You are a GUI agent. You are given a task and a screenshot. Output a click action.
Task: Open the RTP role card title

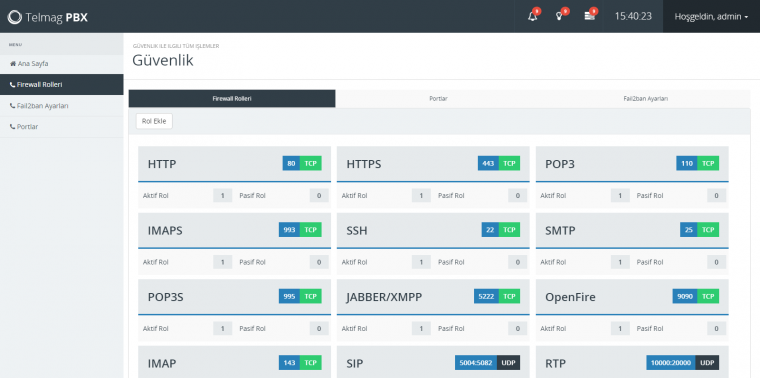tap(555, 363)
